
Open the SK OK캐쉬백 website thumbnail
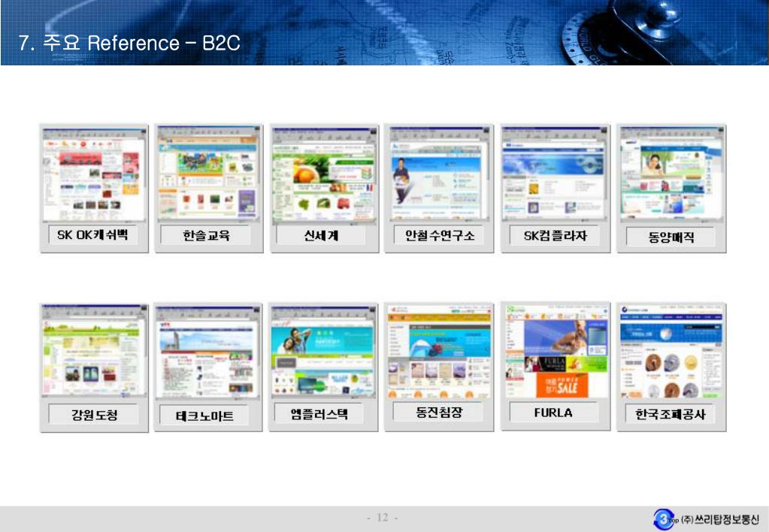click(x=94, y=174)
